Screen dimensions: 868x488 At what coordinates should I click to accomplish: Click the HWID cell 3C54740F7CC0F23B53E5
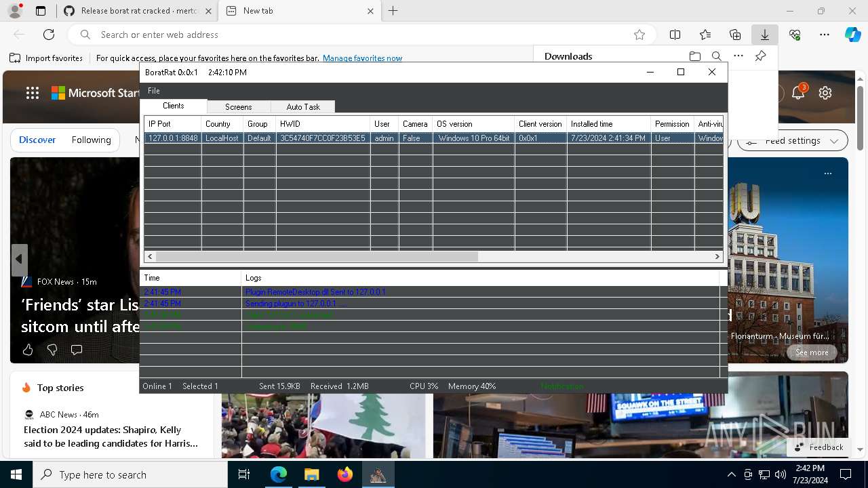323,138
